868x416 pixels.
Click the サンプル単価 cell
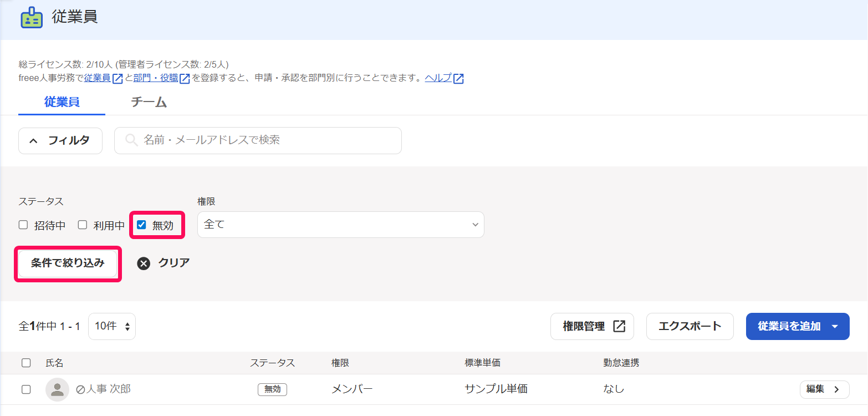[496, 389]
